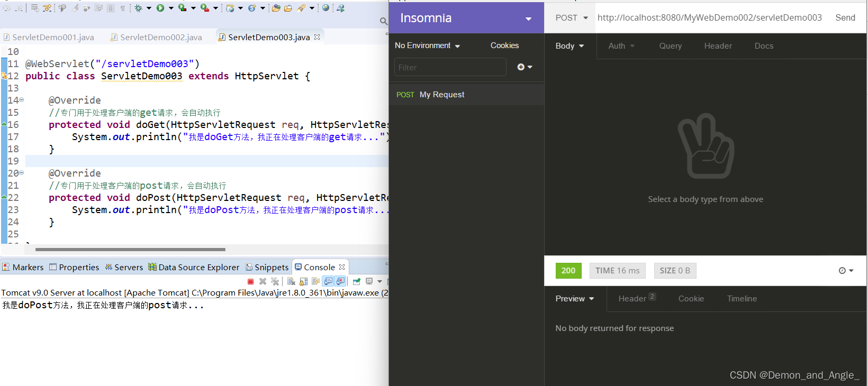Image resolution: width=868 pixels, height=386 pixels.
Task: Click the Debug bug icon in Eclipse toolbar
Action: tap(138, 8)
